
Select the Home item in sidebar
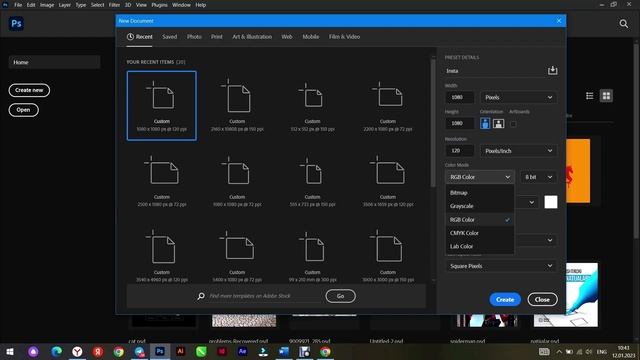coord(54,62)
